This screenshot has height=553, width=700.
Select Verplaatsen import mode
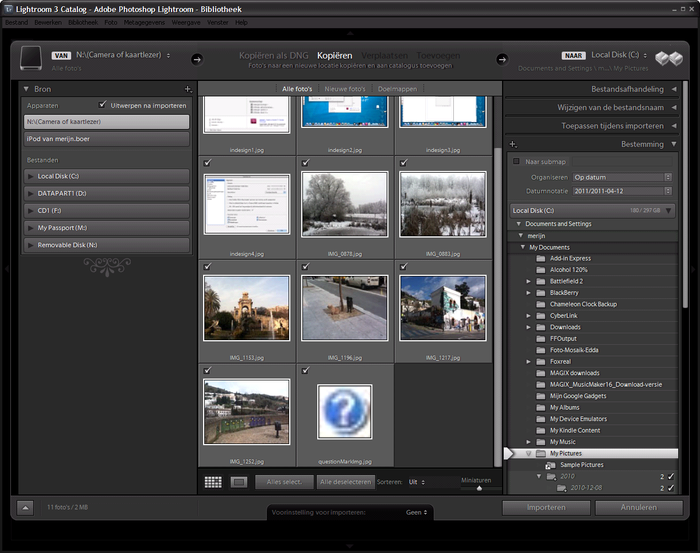tap(384, 55)
